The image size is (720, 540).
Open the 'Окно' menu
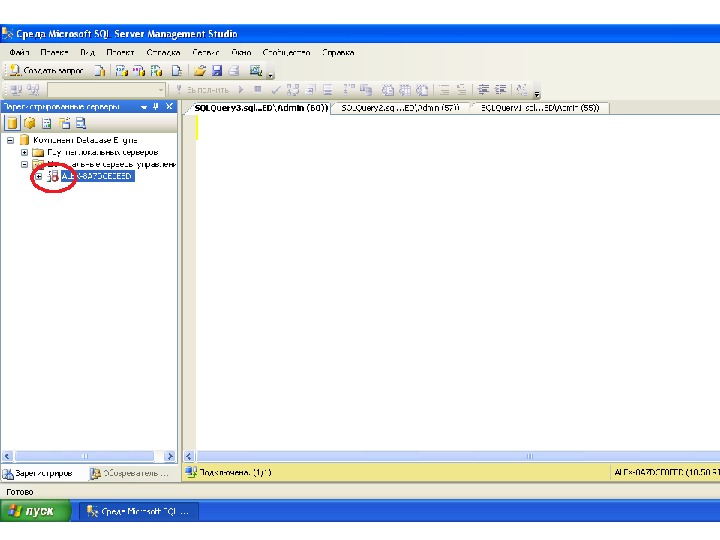[x=241, y=52]
